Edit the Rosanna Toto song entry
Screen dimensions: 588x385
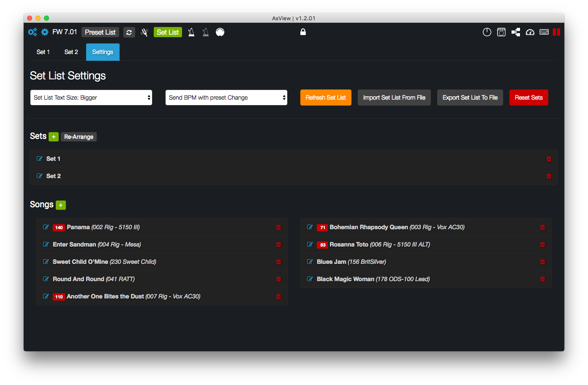(310, 244)
